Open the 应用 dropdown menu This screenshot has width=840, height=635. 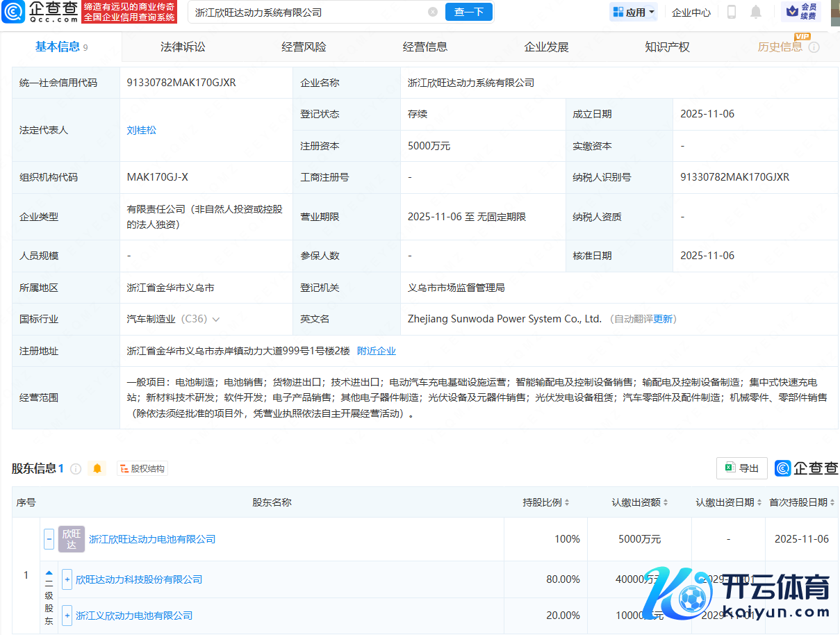point(634,12)
